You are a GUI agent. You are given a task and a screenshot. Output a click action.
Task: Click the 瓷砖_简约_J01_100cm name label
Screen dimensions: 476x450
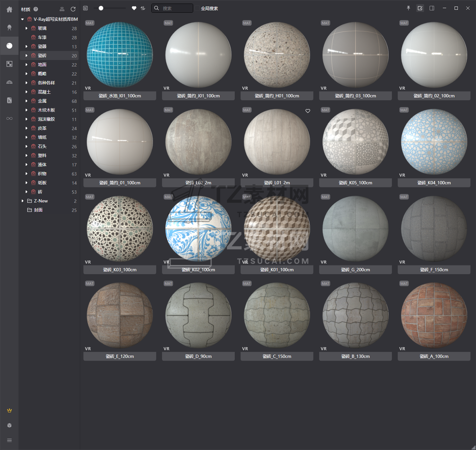coord(198,96)
